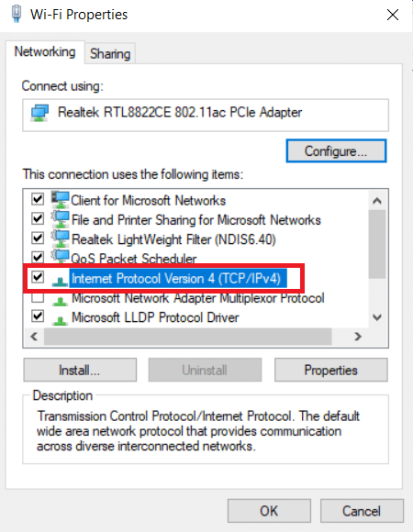Click the vertical scrollbar thumb in items list
The width and height of the screenshot is (413, 532).
(x=377, y=244)
